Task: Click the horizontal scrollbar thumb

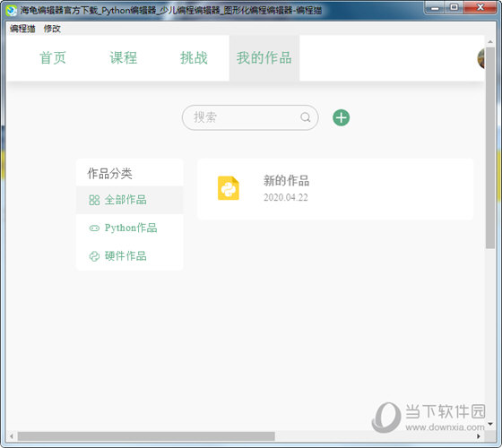Action: (146, 436)
